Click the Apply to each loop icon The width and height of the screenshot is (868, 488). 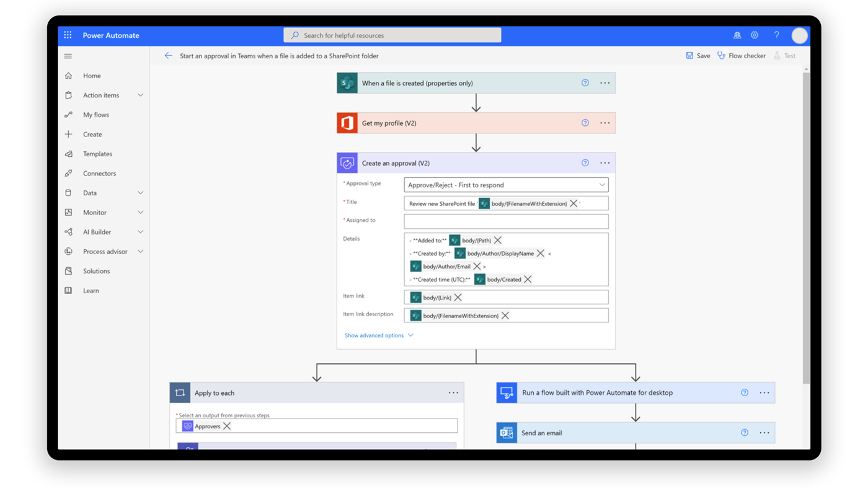point(180,393)
